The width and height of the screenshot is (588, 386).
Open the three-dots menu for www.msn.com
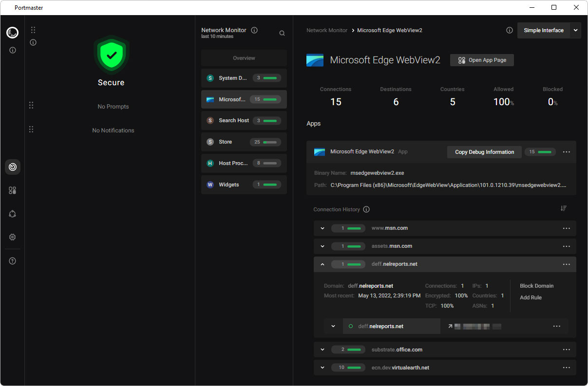tap(567, 228)
